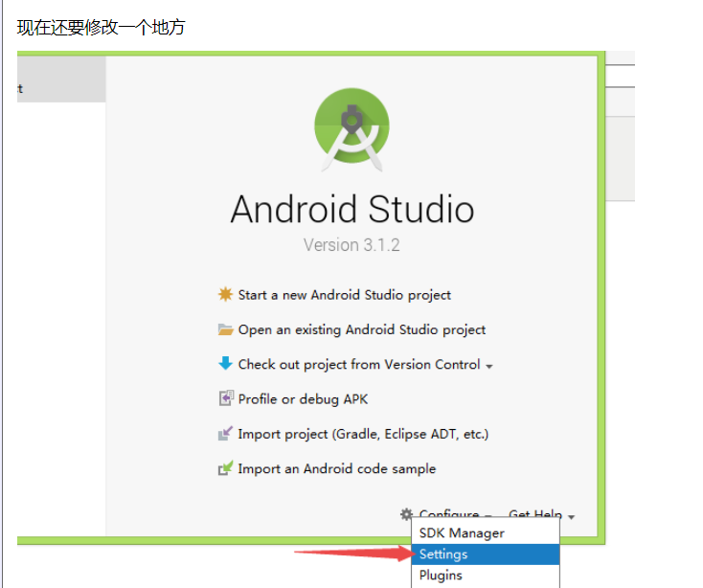Expand the Get Help dropdown arrow
This screenshot has width=703, height=588.
[571, 517]
